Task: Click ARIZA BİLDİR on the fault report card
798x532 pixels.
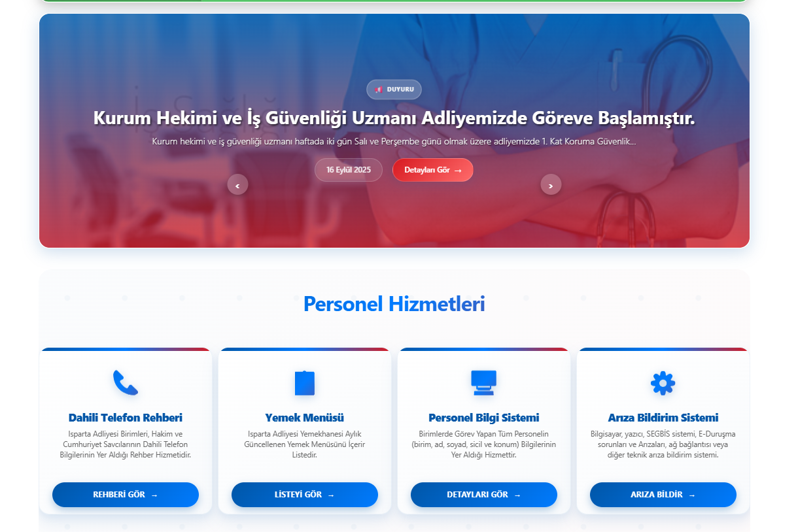Action: [x=663, y=495]
